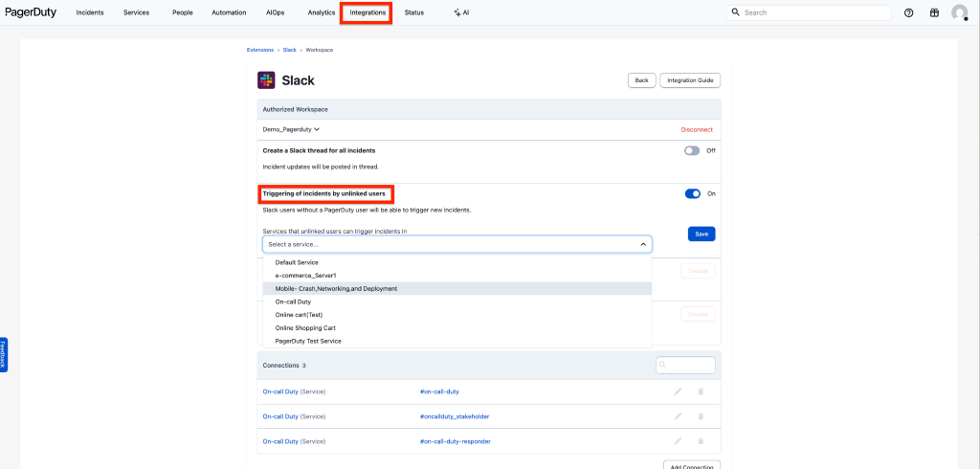Select Mobile- Crash,Networking,and Deployment option
The image size is (980, 469).
click(x=457, y=289)
